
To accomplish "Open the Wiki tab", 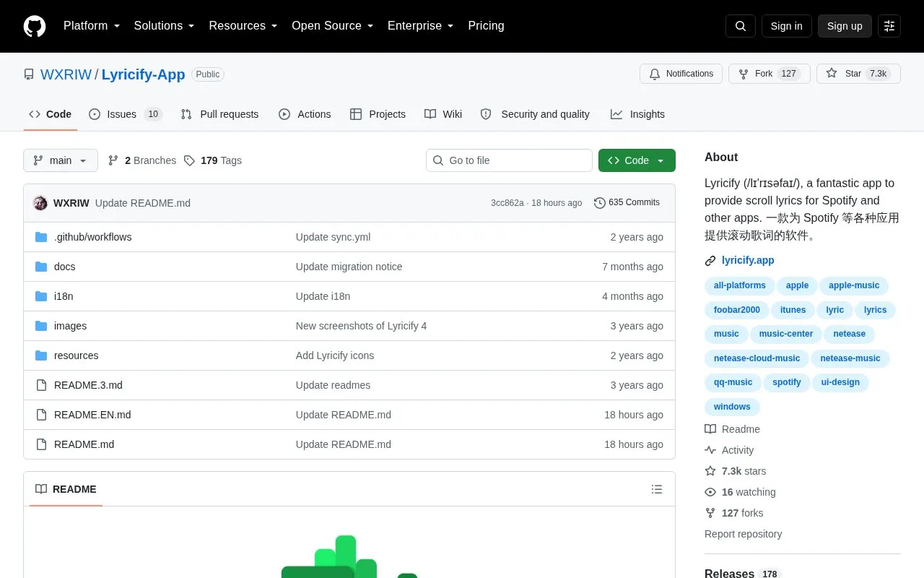I will pyautogui.click(x=443, y=114).
